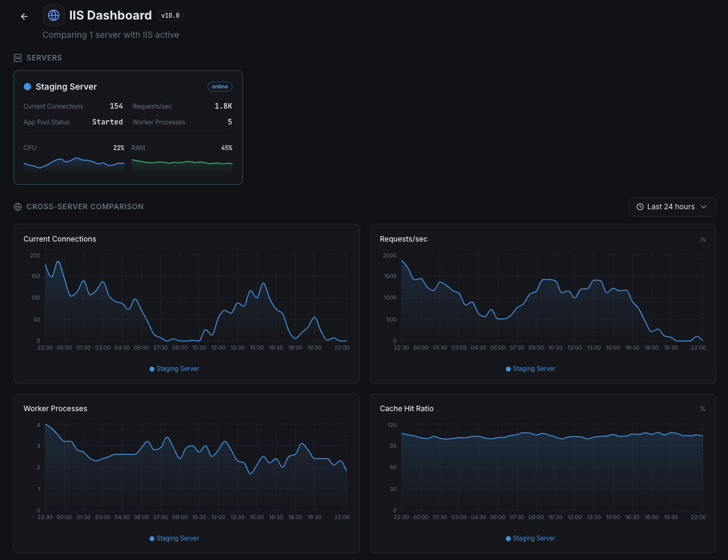Click the 12:00 time marker in Requests/sec chart

tap(574, 348)
